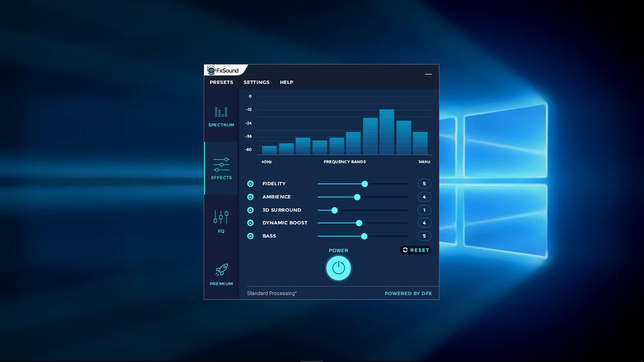Click the 3D SURROUND label

(282, 210)
